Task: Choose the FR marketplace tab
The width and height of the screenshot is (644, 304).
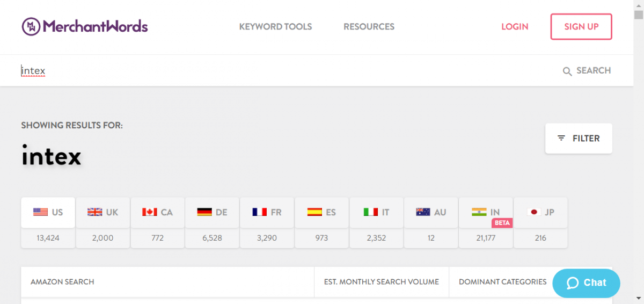Action: (267, 212)
